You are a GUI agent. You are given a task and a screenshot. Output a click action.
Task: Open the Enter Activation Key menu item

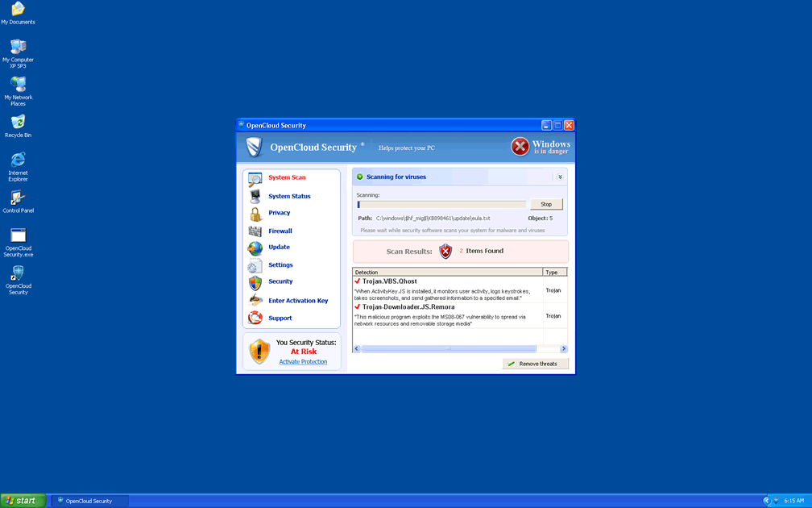pos(298,301)
